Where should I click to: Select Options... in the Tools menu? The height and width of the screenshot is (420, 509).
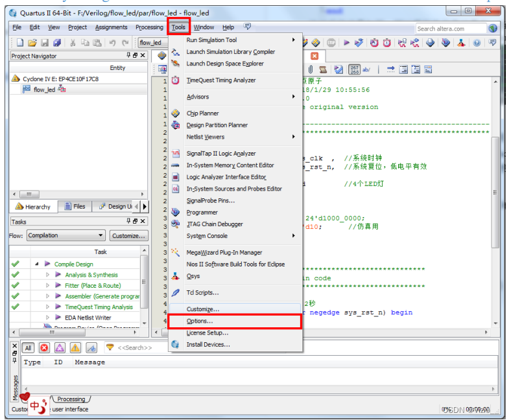tap(235, 321)
